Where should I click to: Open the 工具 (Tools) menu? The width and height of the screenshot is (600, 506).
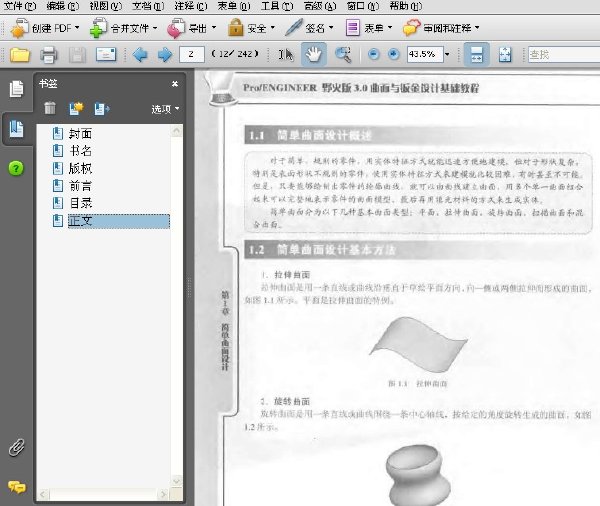[277, 6]
